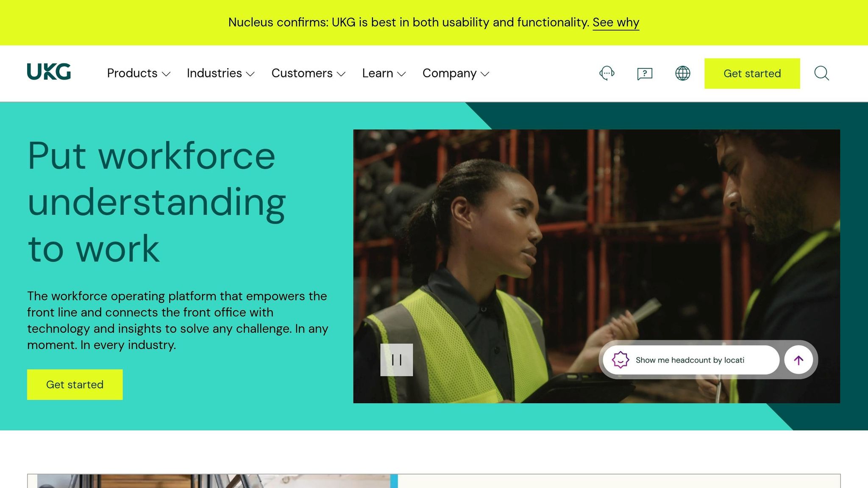Expand the Company menu

point(456,73)
